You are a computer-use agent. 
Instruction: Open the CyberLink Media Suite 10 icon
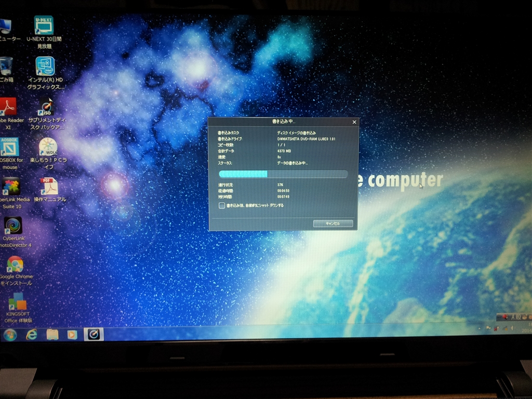point(13,193)
